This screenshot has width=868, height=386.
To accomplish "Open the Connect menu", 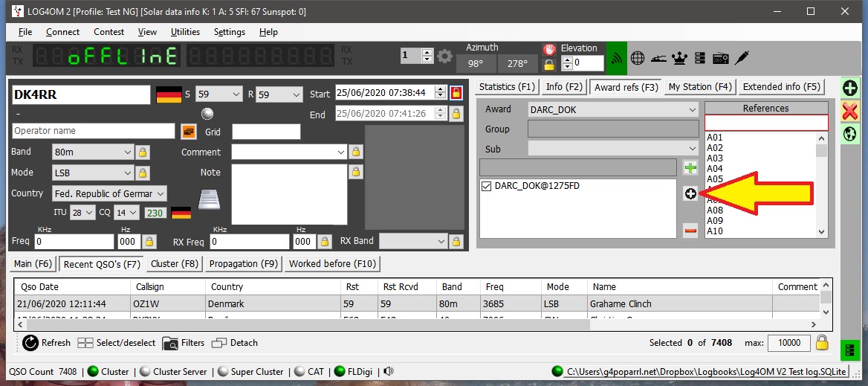I will (x=62, y=31).
